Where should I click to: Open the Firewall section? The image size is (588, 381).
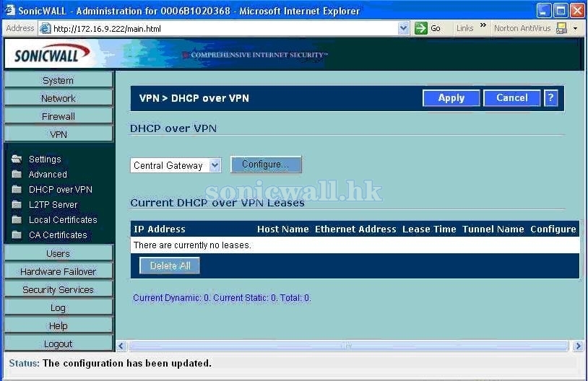click(58, 116)
